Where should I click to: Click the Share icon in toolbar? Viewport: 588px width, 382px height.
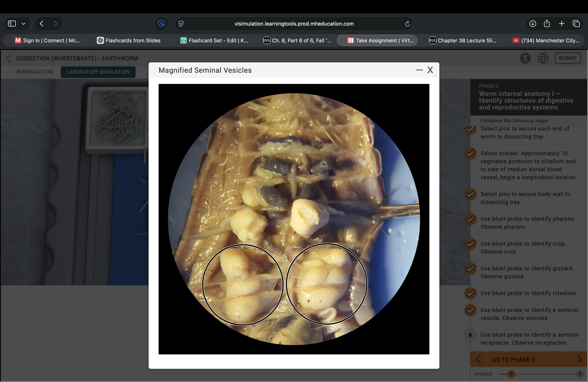coord(547,24)
